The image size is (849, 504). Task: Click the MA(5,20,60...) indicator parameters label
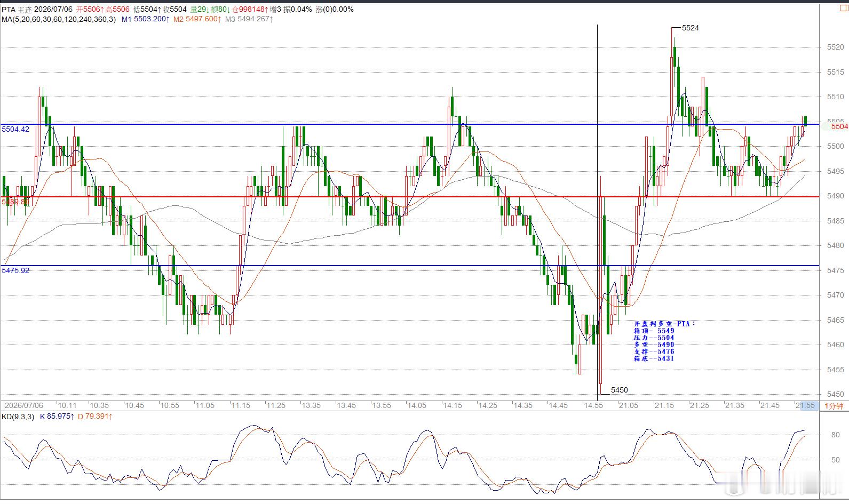tap(58, 19)
